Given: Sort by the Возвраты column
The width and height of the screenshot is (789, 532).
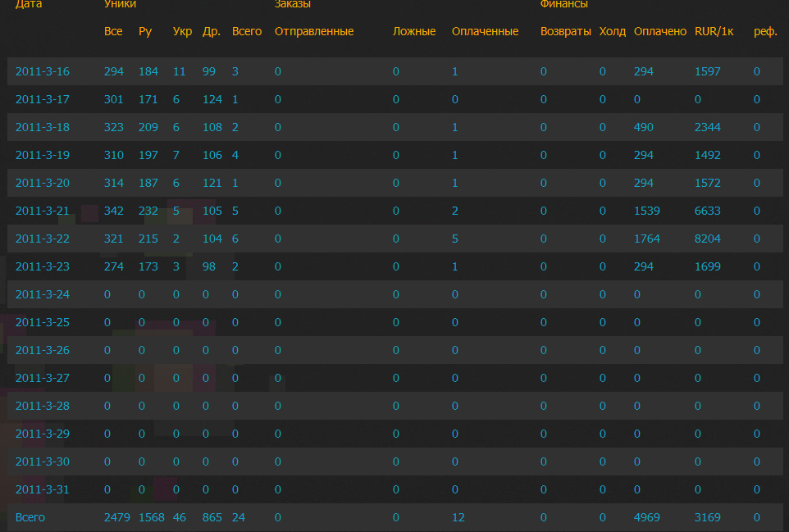Looking at the screenshot, I should tap(565, 31).
